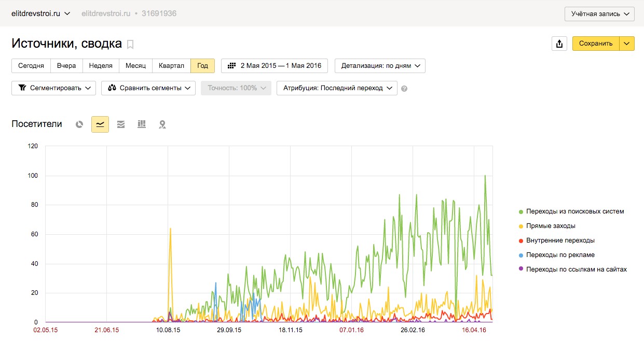Viewport: 644px width, 341px height.
Task: Switch to the stacked area chart icon
Action: [121, 124]
